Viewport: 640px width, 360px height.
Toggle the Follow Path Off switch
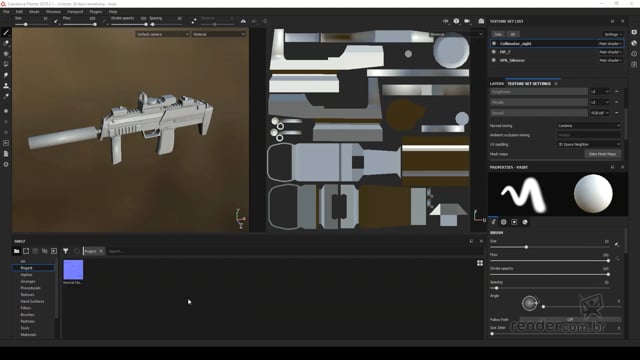click(x=570, y=320)
